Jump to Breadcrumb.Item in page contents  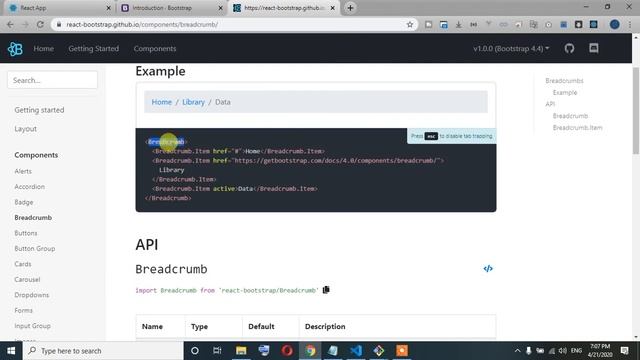pos(577,128)
